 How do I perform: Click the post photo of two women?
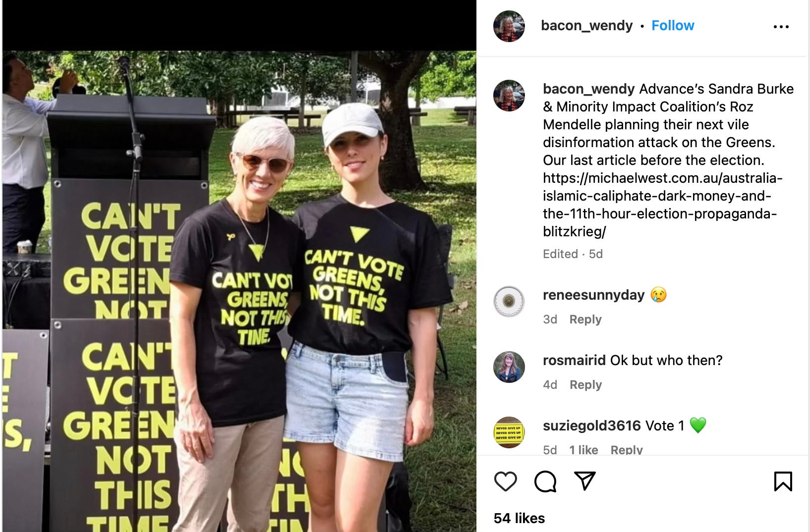point(239,291)
